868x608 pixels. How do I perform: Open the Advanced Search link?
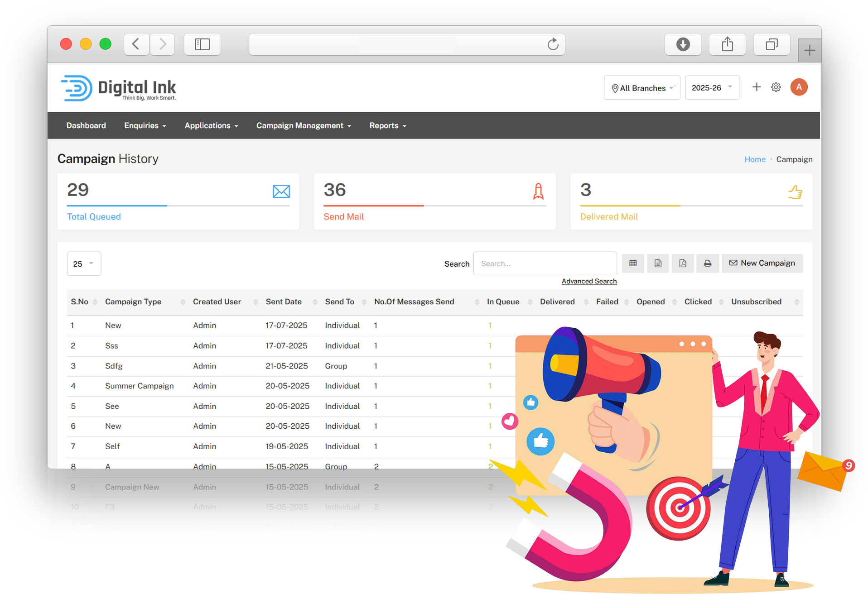click(589, 282)
